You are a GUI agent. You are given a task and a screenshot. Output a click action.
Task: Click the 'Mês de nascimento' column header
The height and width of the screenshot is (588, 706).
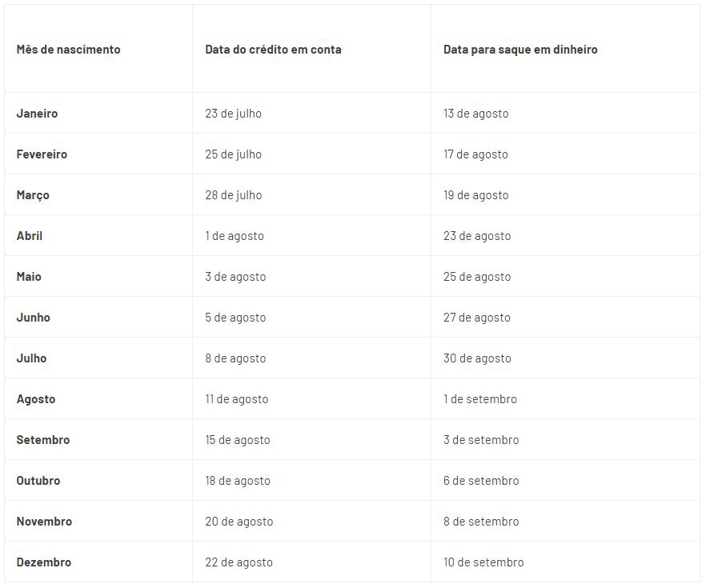click(69, 50)
